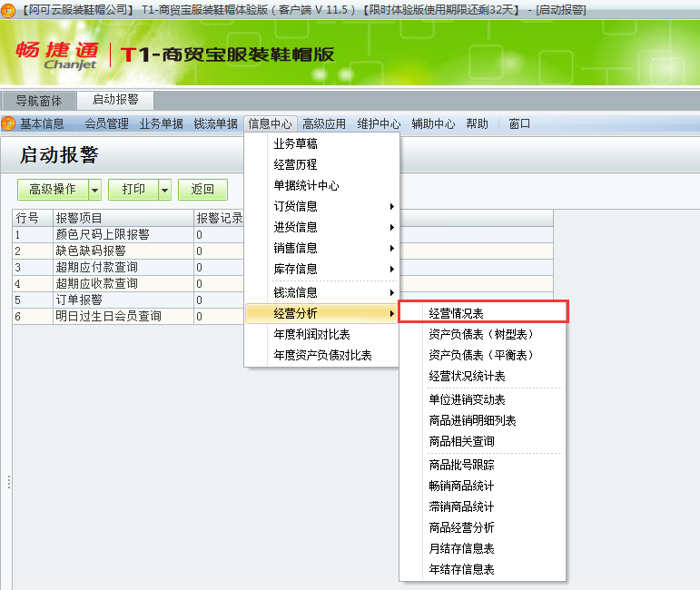Click the 高级操作 button

click(x=53, y=190)
